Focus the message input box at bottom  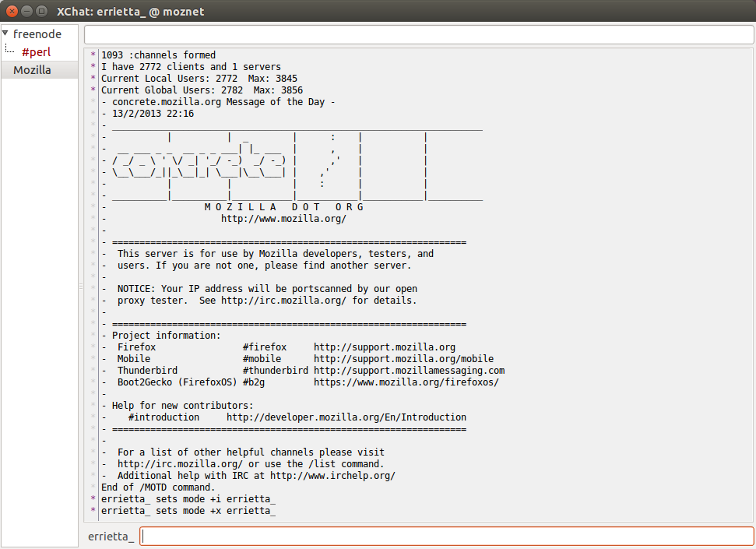[447, 536]
